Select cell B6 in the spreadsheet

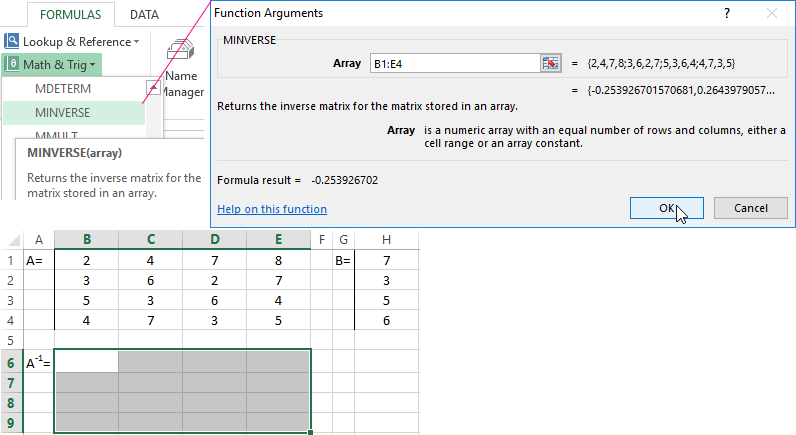[x=86, y=360]
